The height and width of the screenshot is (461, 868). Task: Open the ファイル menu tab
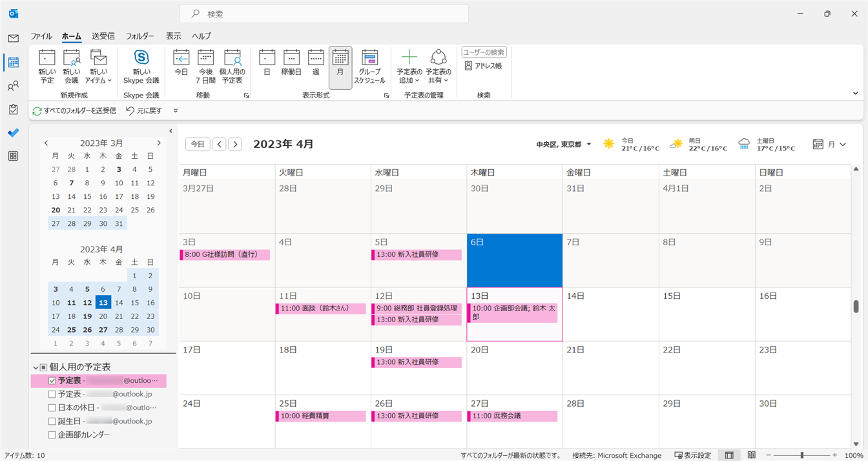pyautogui.click(x=41, y=36)
